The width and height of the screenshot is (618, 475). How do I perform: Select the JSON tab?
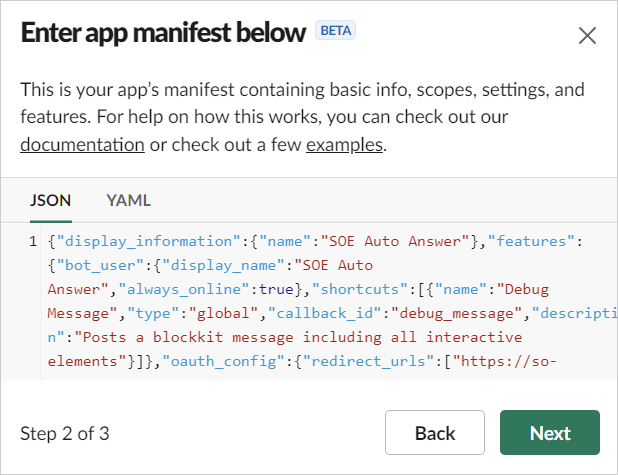point(50,200)
